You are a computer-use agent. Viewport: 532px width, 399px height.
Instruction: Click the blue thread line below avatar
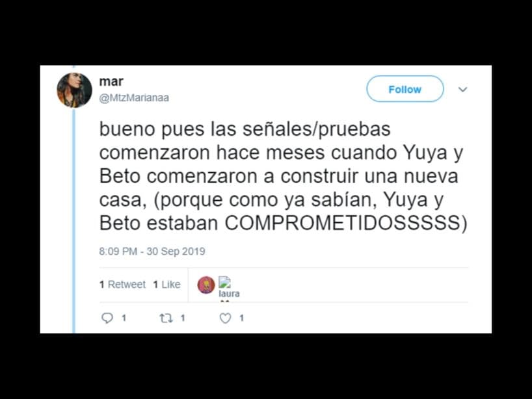73,220
